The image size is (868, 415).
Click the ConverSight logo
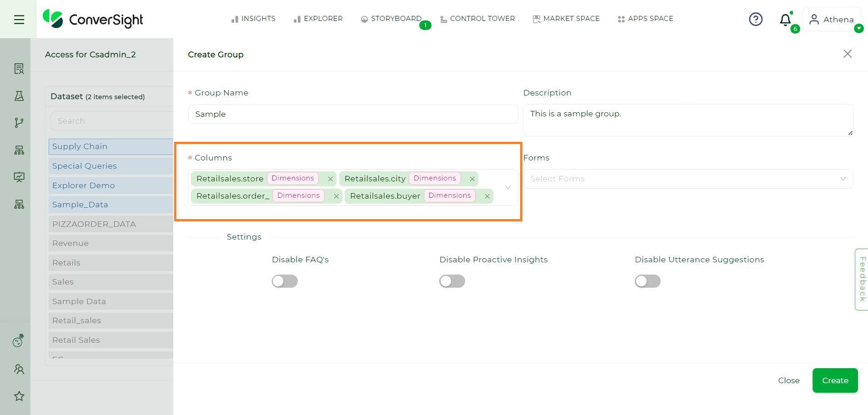[93, 19]
